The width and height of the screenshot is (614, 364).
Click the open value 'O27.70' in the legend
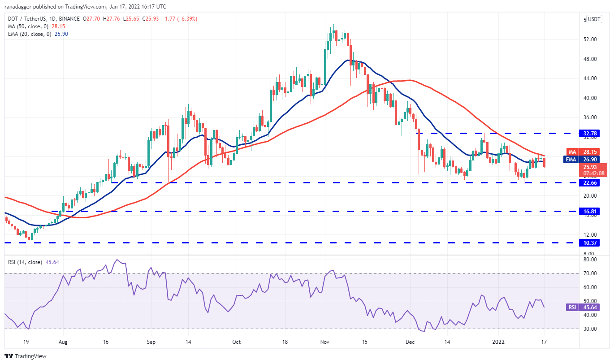click(x=91, y=19)
